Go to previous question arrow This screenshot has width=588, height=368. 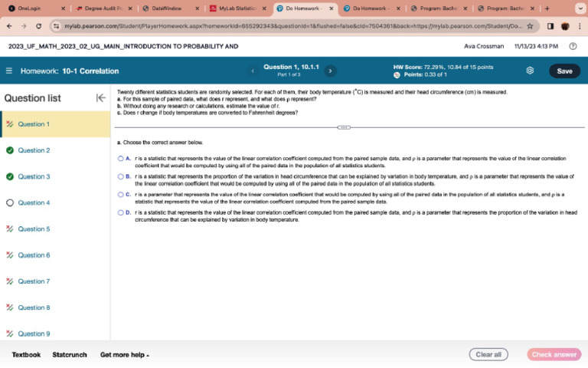(x=253, y=71)
